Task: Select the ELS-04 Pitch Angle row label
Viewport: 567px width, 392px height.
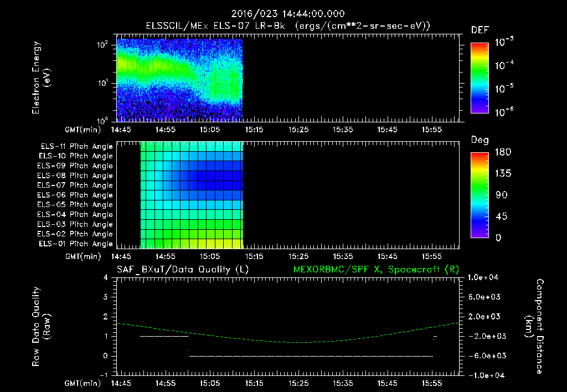Action: [x=75, y=214]
